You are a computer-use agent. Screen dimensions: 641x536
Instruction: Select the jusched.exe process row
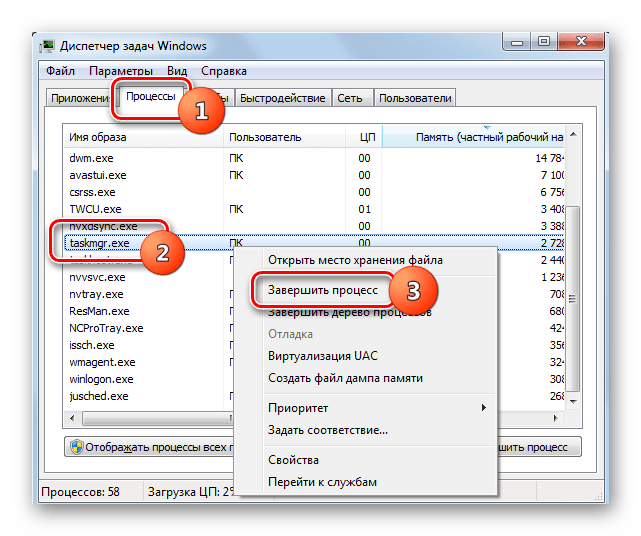click(149, 396)
